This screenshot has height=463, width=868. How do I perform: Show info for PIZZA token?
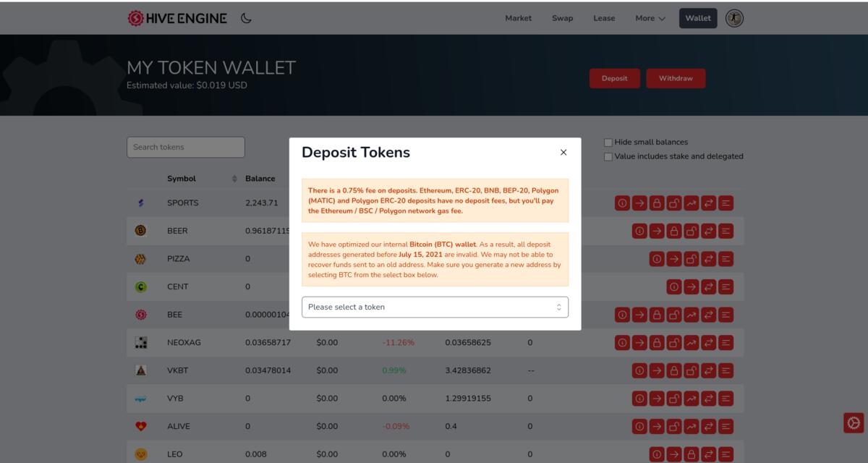tap(657, 258)
